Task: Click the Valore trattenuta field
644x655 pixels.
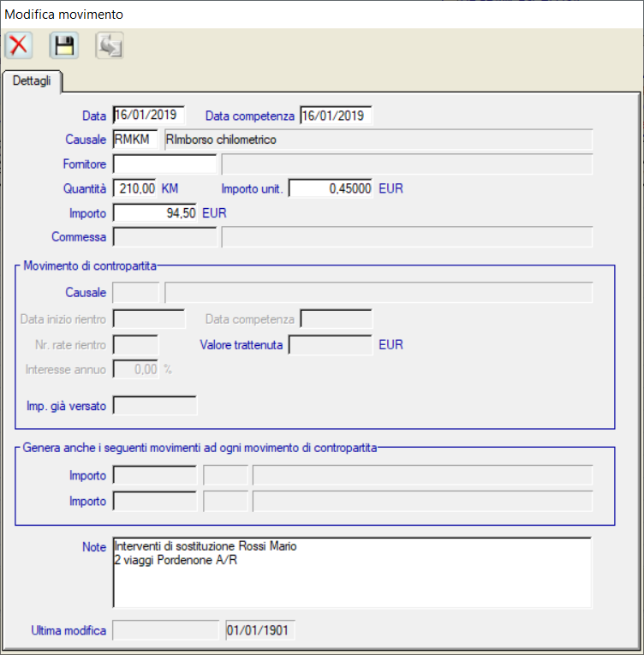Action: tap(331, 345)
